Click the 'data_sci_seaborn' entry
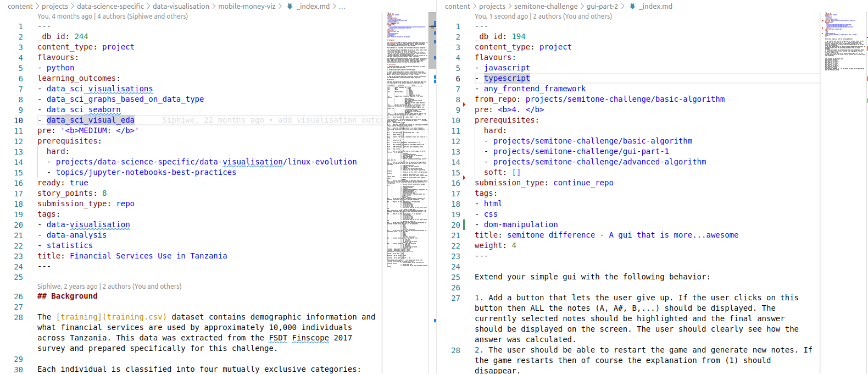This screenshot has width=868, height=374. coord(84,109)
